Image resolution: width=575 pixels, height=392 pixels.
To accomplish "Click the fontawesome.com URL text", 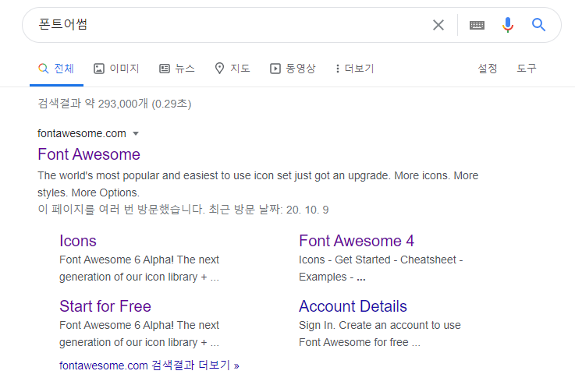I will pos(81,133).
